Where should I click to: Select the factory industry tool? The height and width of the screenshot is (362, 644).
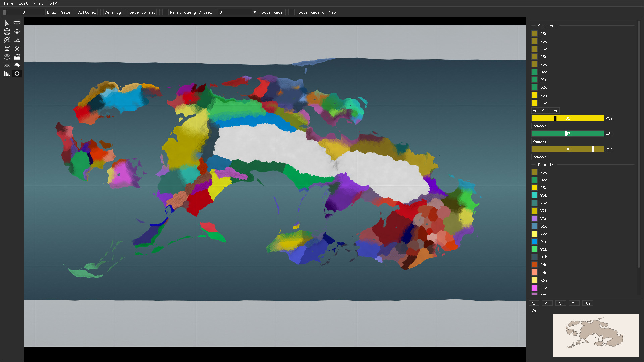pos(17,57)
